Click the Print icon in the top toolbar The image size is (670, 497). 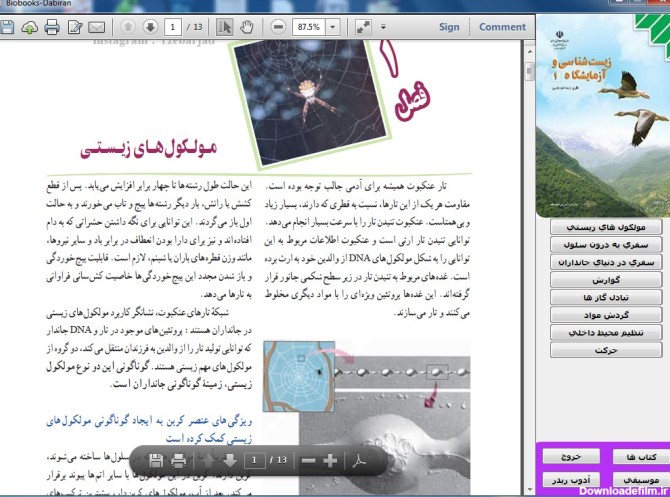[51, 27]
